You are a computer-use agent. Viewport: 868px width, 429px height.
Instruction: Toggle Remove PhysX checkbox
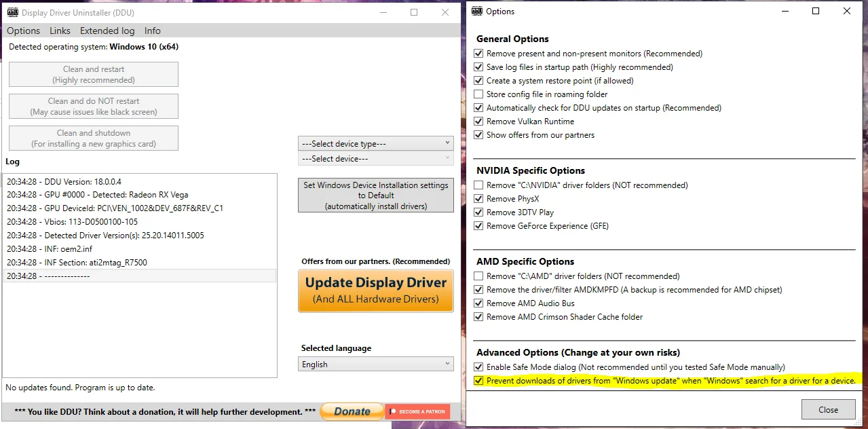[479, 199]
